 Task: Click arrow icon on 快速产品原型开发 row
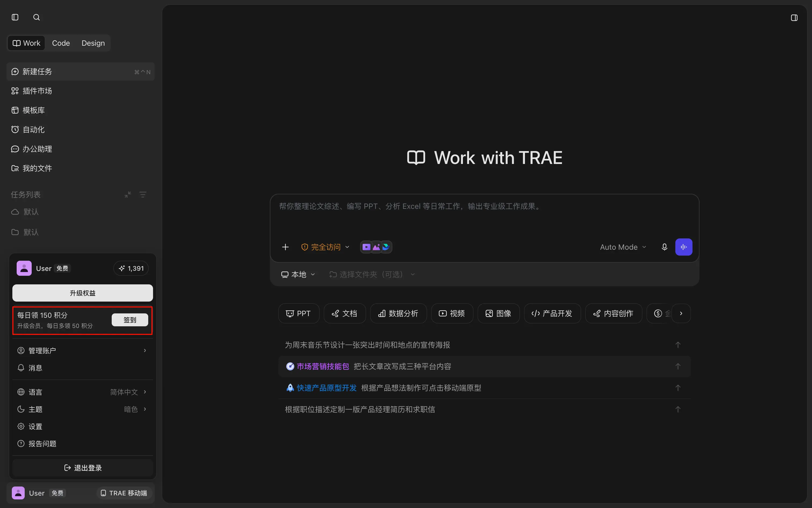point(678,388)
